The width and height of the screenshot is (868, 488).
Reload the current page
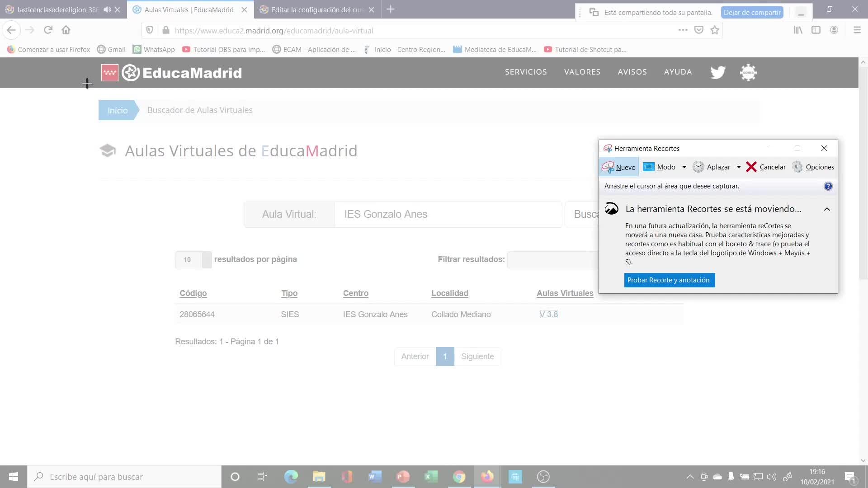coord(48,30)
